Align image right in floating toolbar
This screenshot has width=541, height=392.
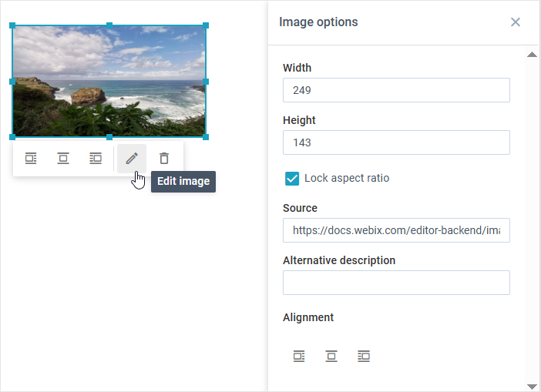(x=96, y=158)
